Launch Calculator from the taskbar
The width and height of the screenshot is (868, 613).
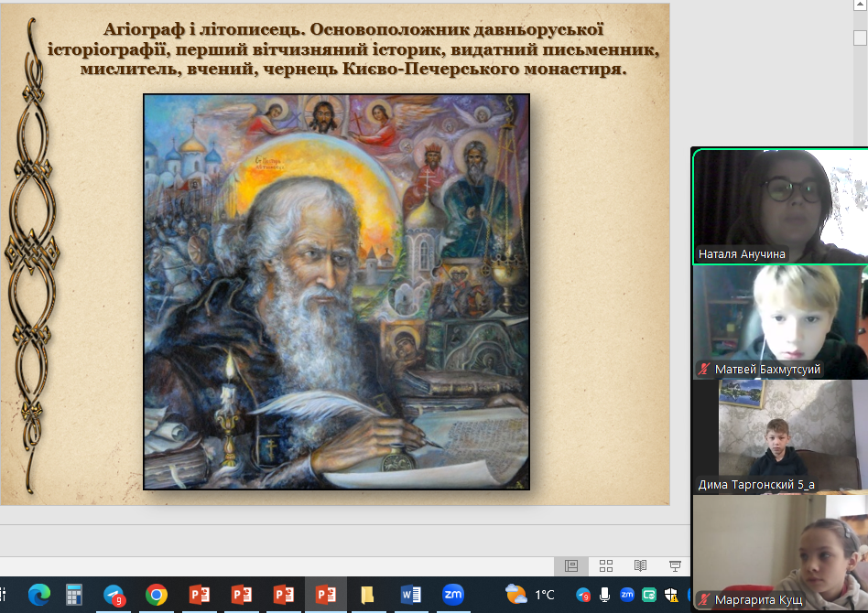[x=73, y=596]
